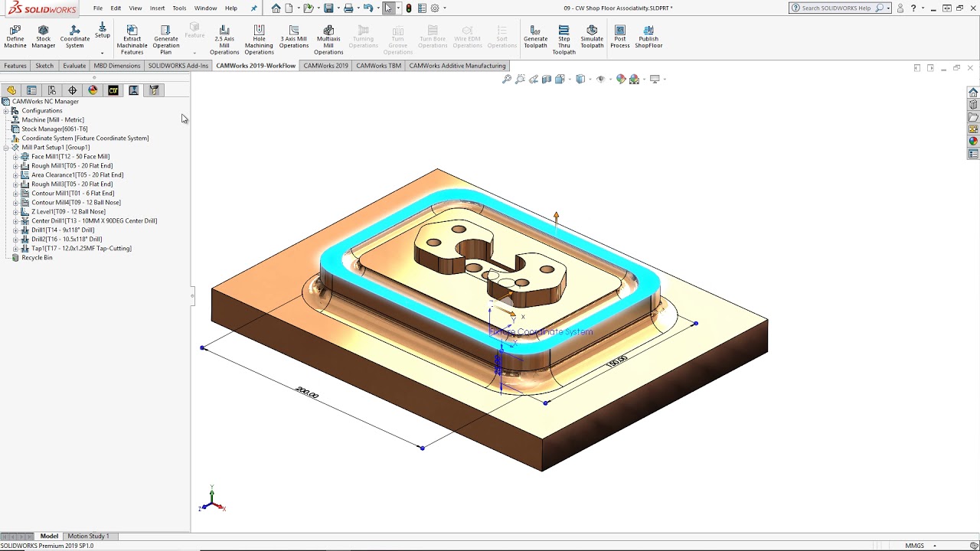Open the DisplayManager color wheel tab

click(x=93, y=90)
